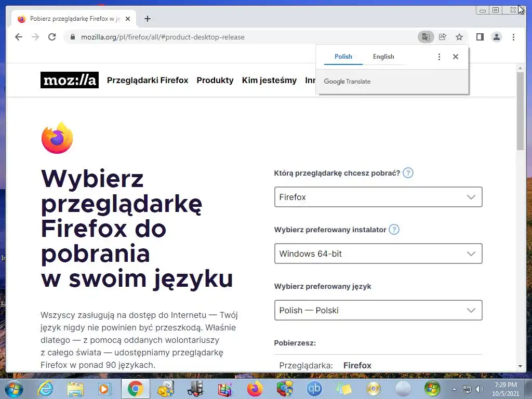The image size is (532, 399).
Task: Reload the current page
Action: click(x=52, y=37)
